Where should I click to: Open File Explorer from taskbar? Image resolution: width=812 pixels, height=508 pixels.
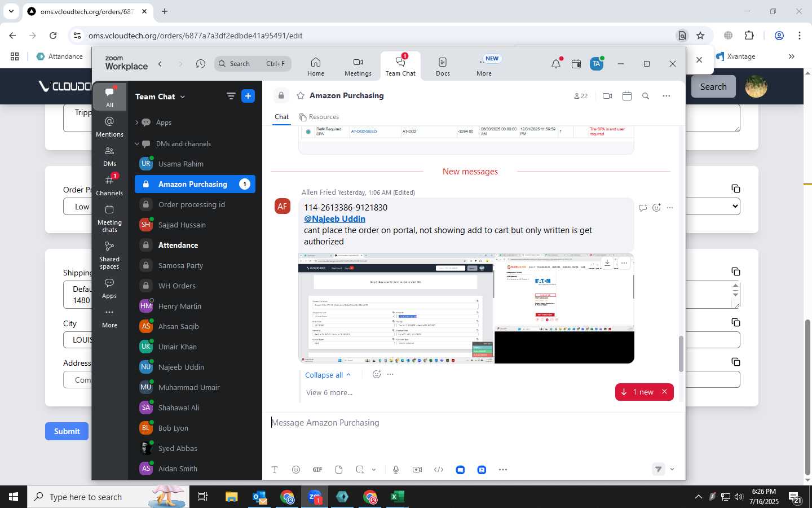coord(232,497)
